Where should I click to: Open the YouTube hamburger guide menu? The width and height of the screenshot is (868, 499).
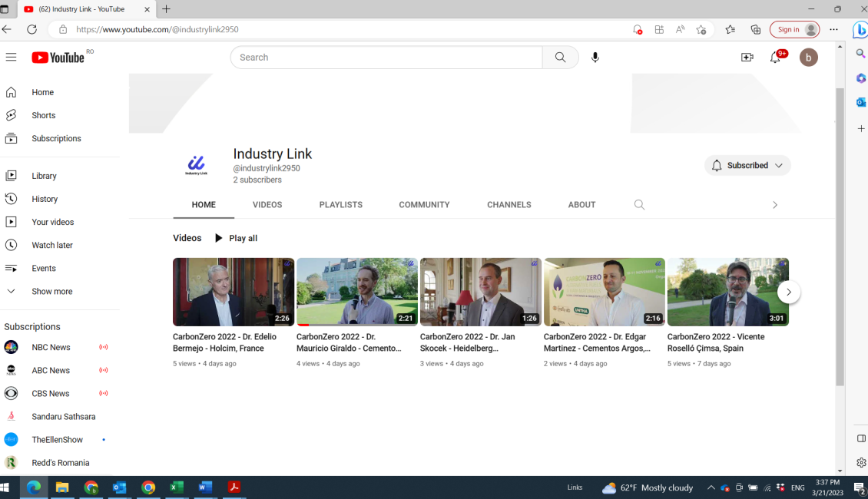pos(11,58)
